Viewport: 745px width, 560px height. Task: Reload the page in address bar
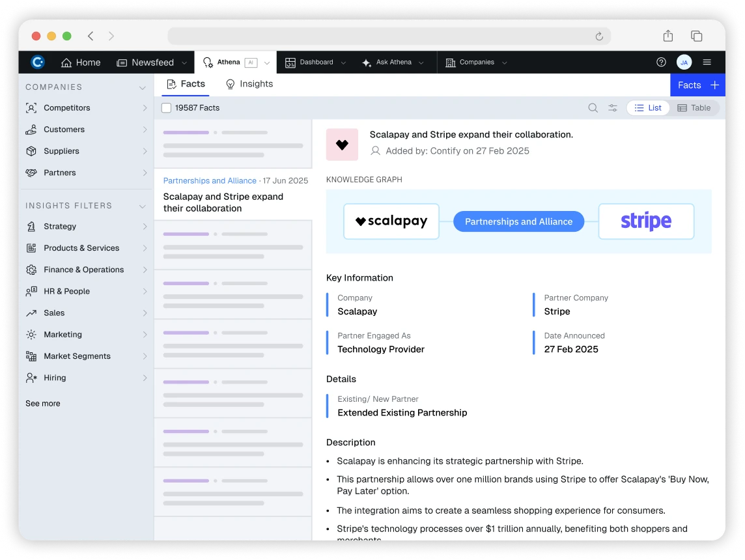coord(599,36)
